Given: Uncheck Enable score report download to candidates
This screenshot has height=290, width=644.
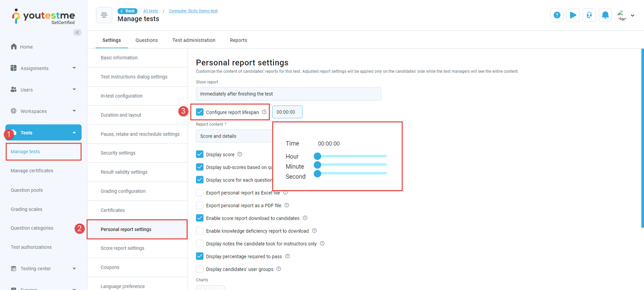Looking at the screenshot, I should pyautogui.click(x=200, y=218).
